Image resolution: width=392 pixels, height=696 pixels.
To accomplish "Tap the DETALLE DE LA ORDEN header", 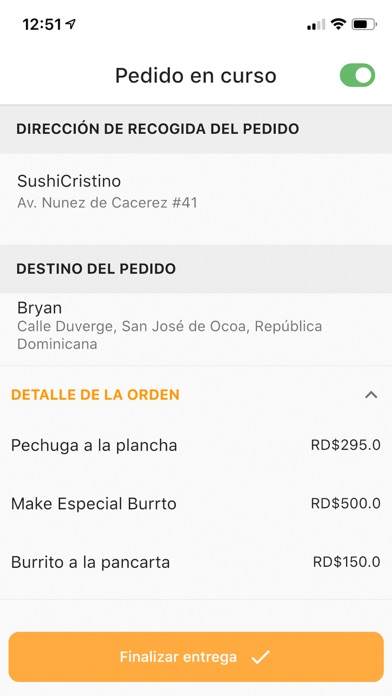I will (x=95, y=395).
